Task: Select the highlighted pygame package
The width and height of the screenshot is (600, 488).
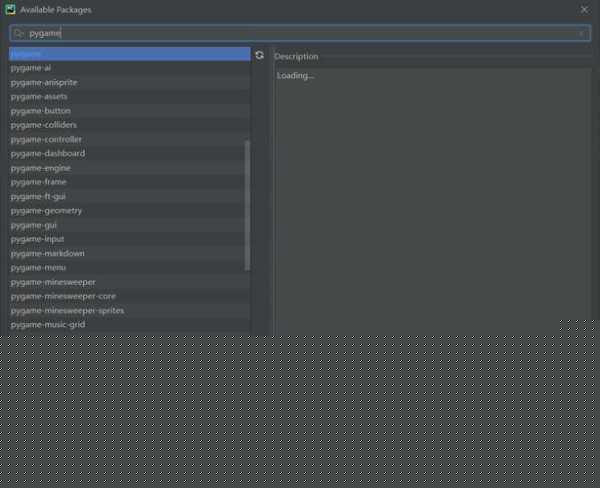Action: [x=129, y=54]
